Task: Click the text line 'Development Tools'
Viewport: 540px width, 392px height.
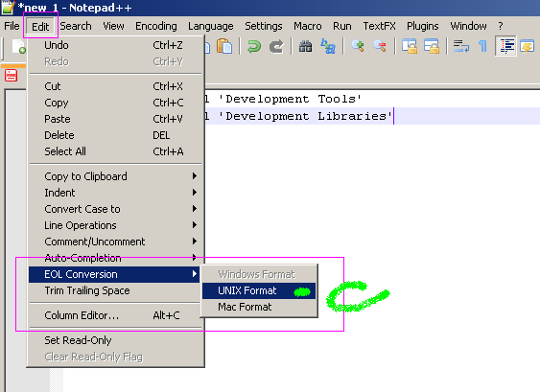Action: (291, 99)
